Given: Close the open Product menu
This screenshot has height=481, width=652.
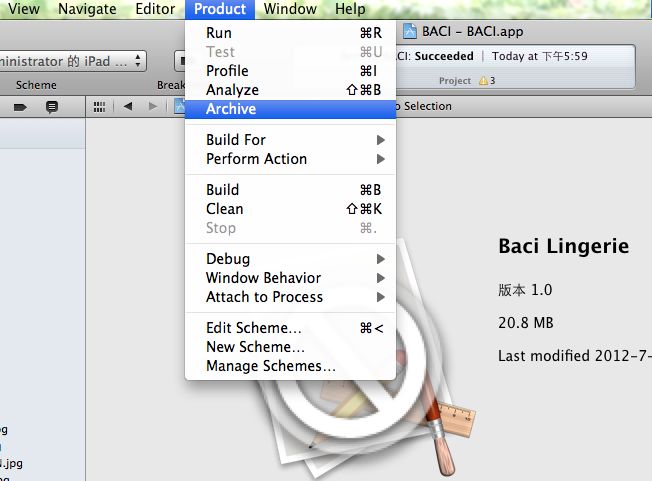Looking at the screenshot, I should click(220, 9).
